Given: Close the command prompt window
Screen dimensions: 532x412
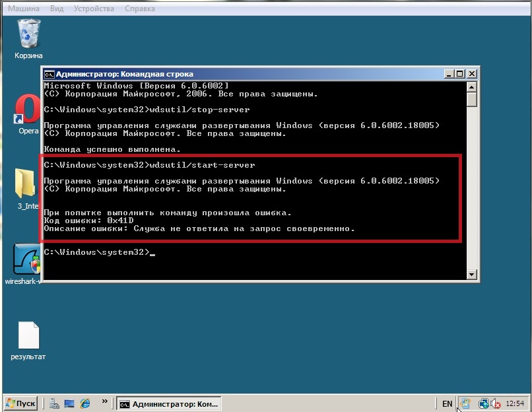Looking at the screenshot, I should point(472,74).
